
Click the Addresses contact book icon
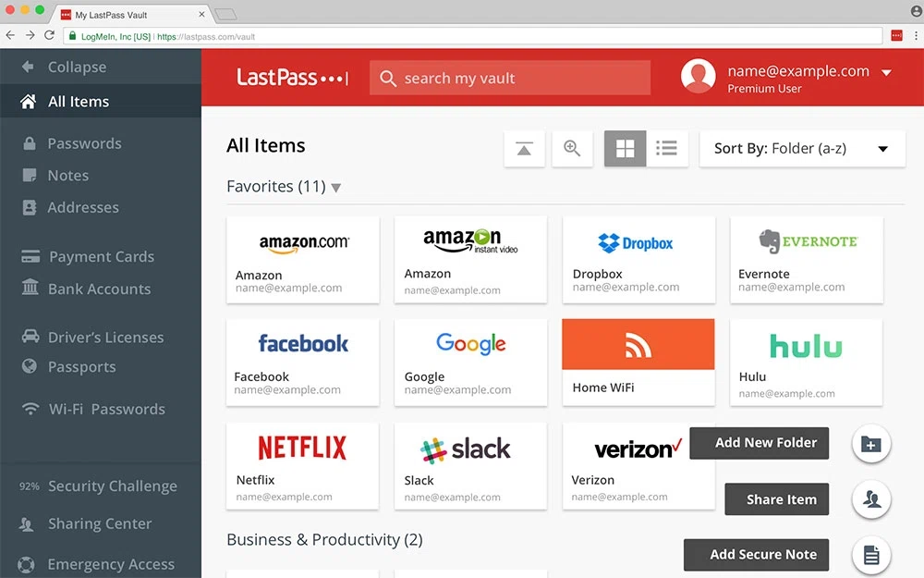[x=29, y=207]
